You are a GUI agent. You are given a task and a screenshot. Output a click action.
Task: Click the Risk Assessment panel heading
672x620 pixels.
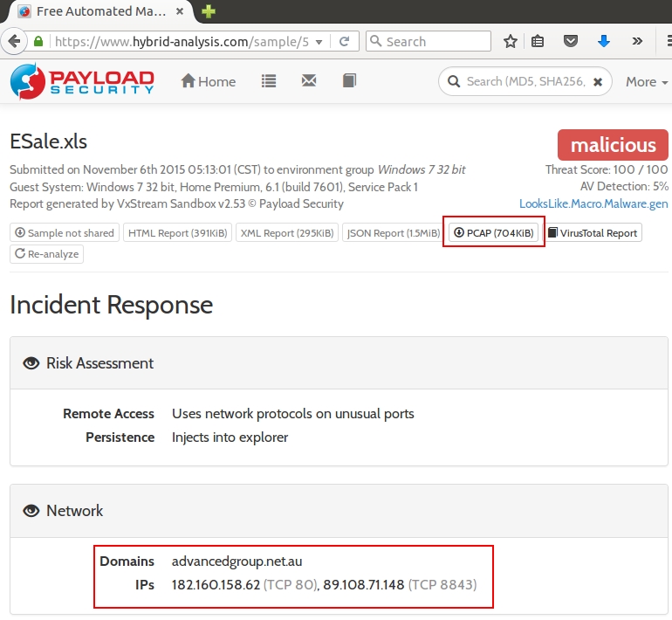pos(99,363)
